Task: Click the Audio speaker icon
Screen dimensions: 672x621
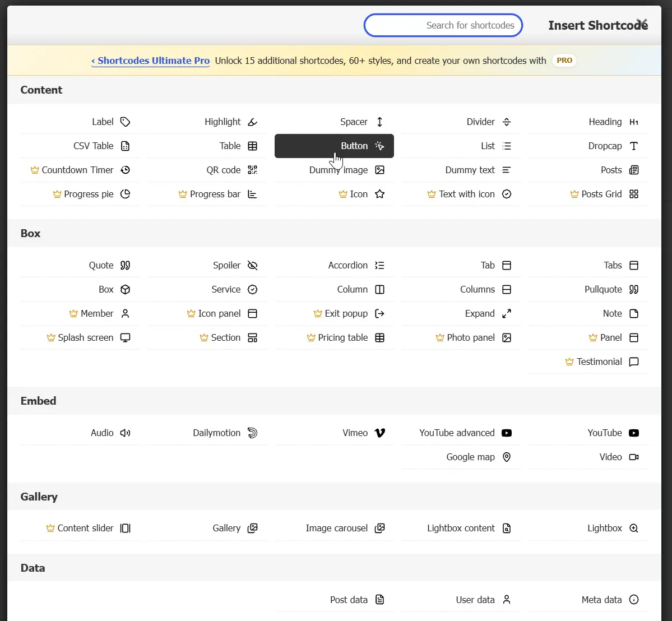Action: point(125,433)
